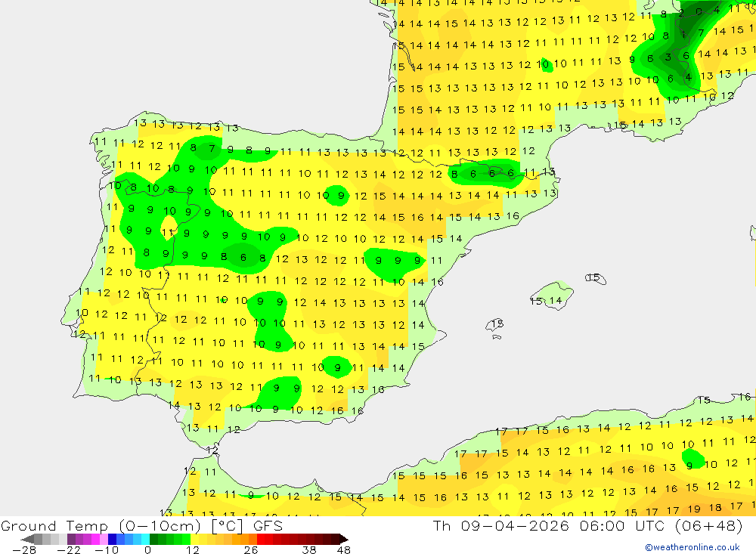The image size is (756, 554).
Task: Select the -10 legend label
Action: click(107, 549)
